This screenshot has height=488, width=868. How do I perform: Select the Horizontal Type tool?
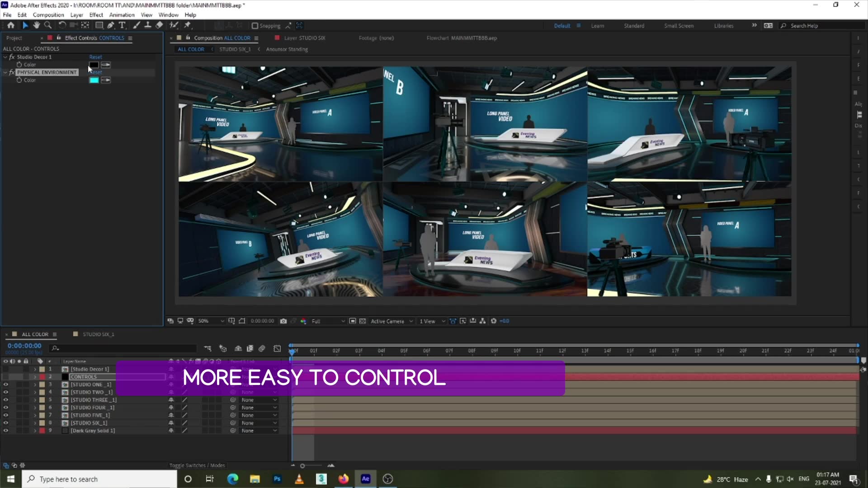point(122,25)
